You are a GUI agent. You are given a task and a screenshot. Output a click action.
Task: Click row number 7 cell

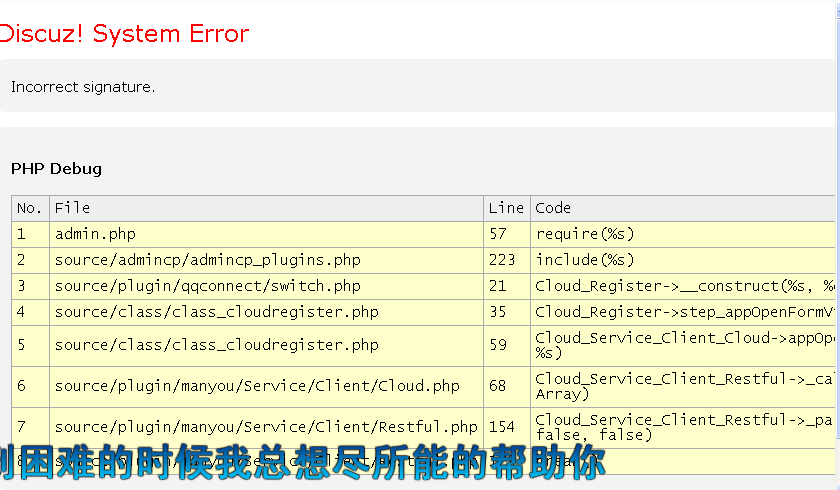click(31, 427)
